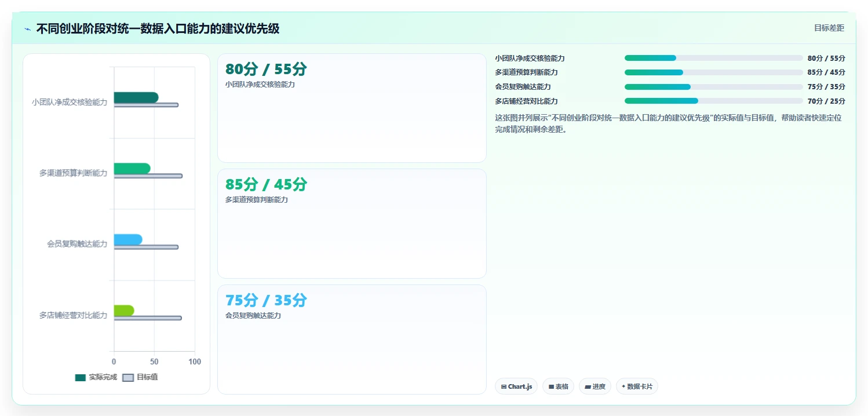Screen dimensions: 868x416
Task: Click the blue 会员复购触达能力 actual bar
Action: (128, 239)
